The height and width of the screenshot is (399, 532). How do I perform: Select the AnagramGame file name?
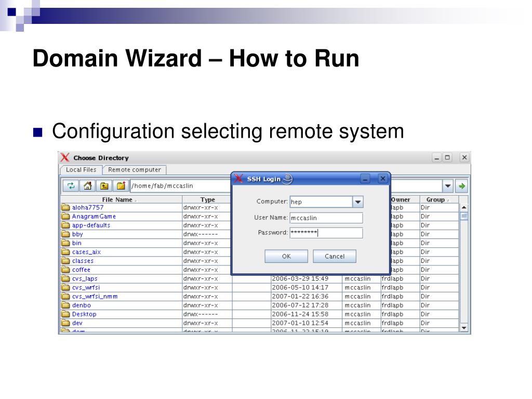[94, 216]
